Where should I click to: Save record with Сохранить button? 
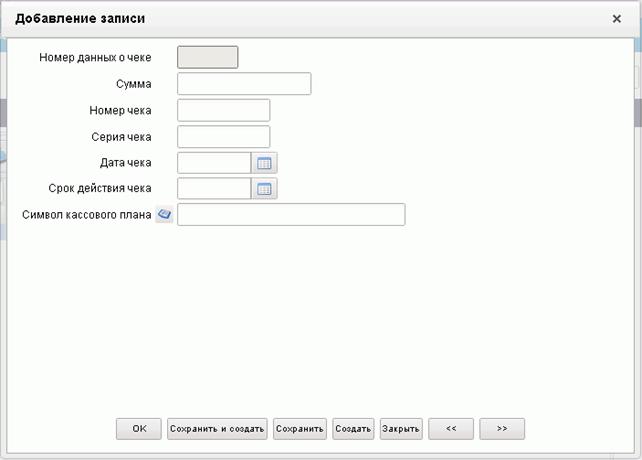click(x=300, y=429)
